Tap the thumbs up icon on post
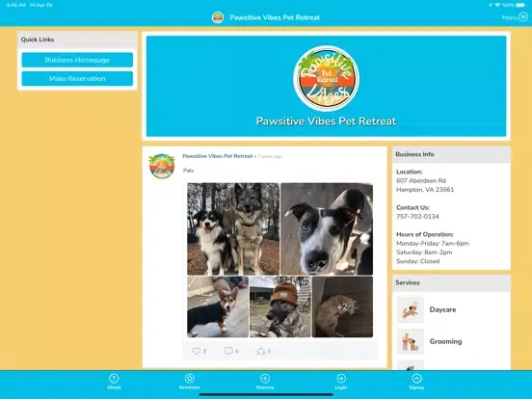The image size is (532, 399). pos(261,351)
